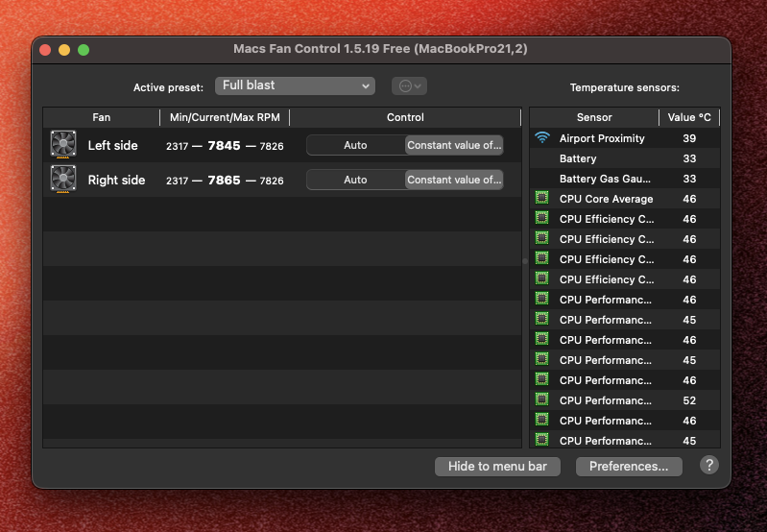Click the Min/Current/Max RPM column header

[x=225, y=117]
